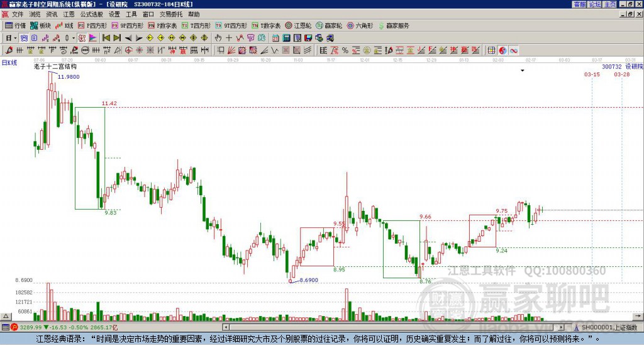Open the 板块 sector view
This screenshot has height=345, width=644.
coord(41,25)
